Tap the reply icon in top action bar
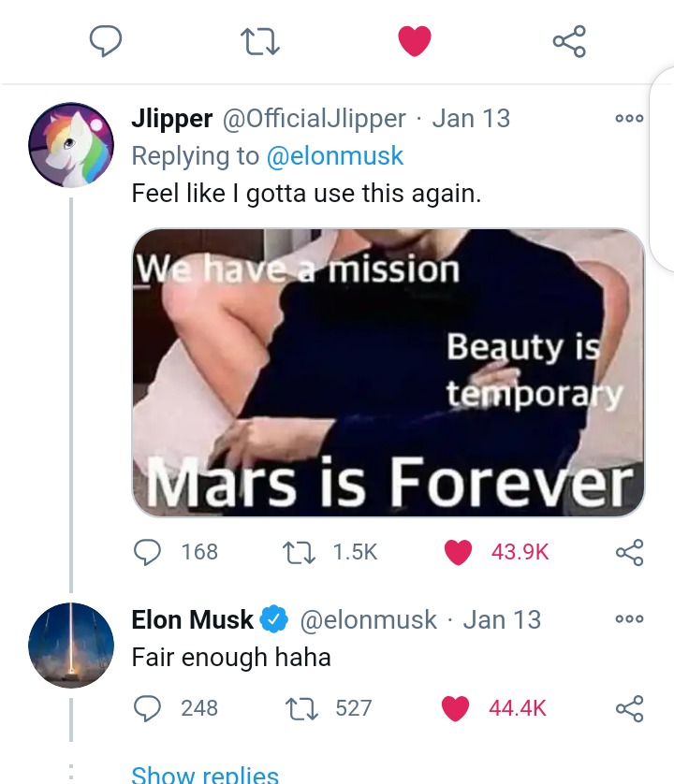Screen dimensions: 674x784 (x=106, y=41)
